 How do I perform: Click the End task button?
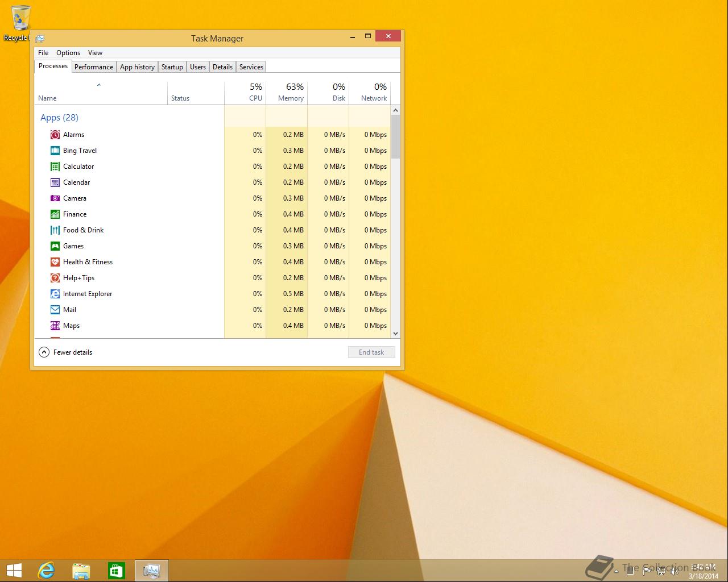pos(371,352)
